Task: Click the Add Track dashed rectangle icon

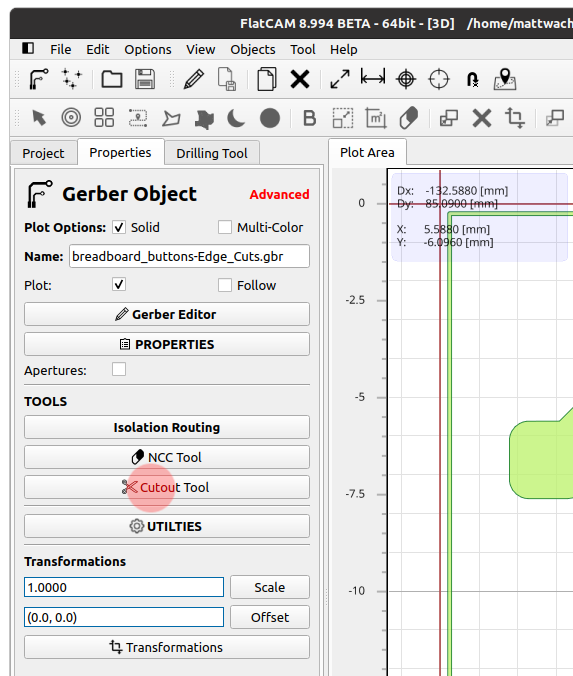Action: coord(138,118)
